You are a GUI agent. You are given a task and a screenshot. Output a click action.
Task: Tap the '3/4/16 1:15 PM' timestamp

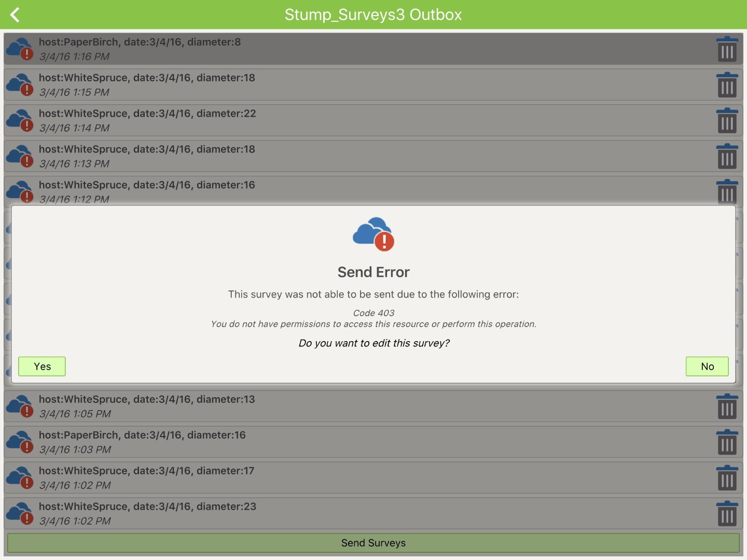(x=74, y=92)
